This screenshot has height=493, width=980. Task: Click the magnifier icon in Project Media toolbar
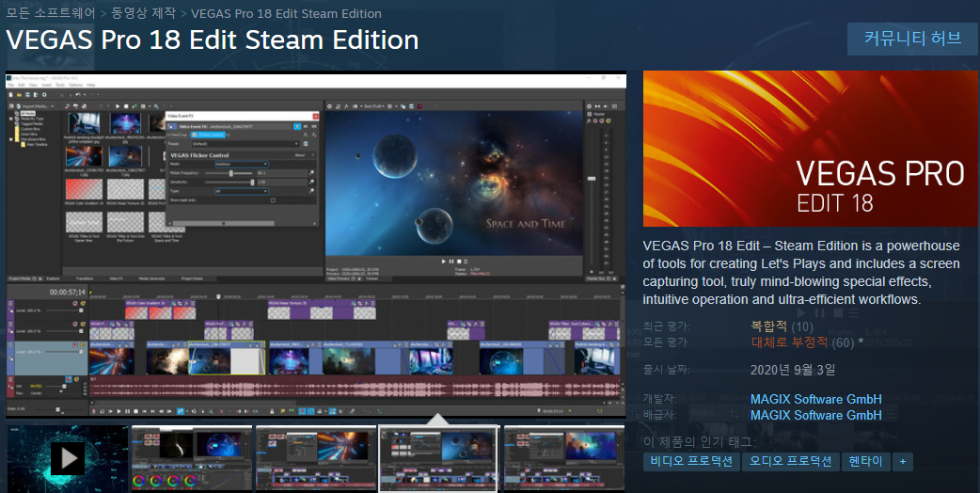tap(157, 106)
